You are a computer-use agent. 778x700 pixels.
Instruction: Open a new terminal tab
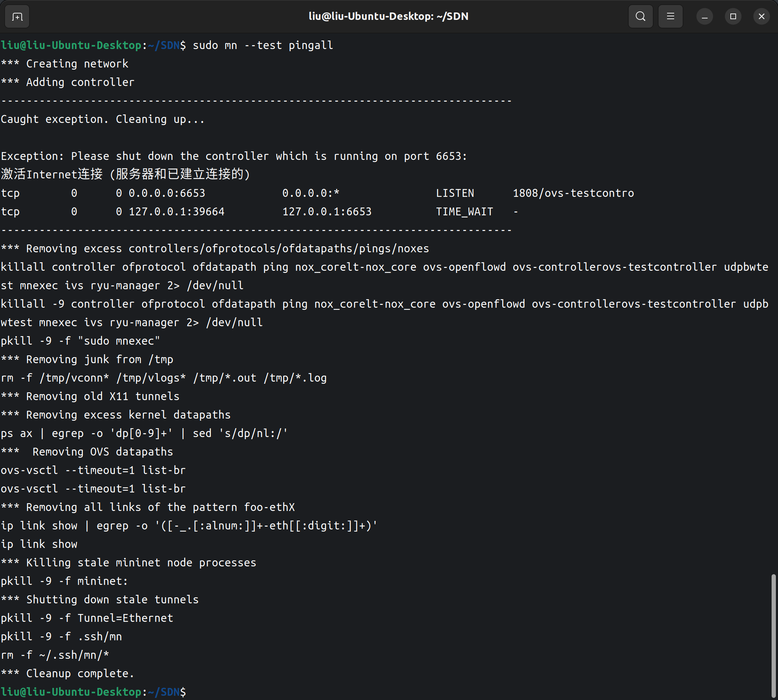[17, 17]
